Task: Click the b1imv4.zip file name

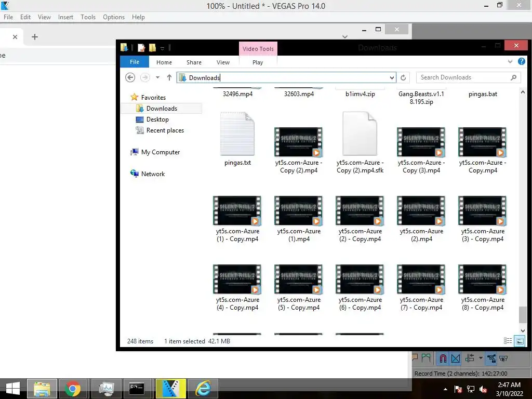Action: (360, 94)
